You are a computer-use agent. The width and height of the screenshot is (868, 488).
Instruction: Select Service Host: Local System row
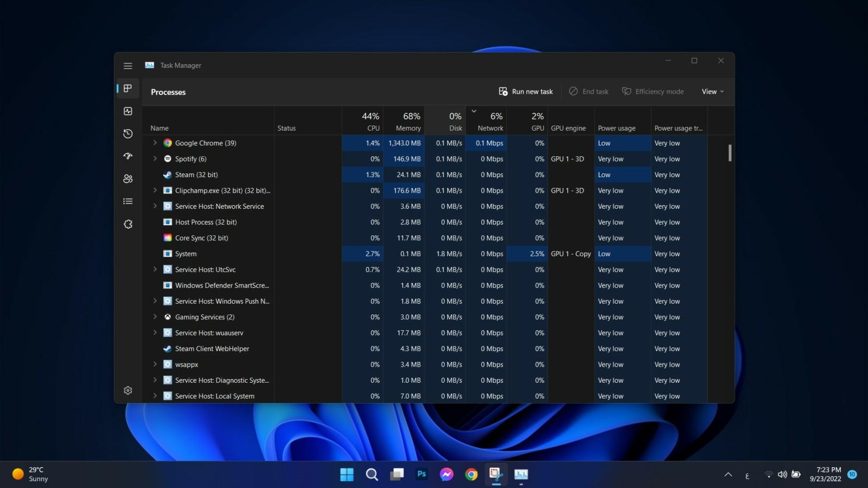click(425, 396)
